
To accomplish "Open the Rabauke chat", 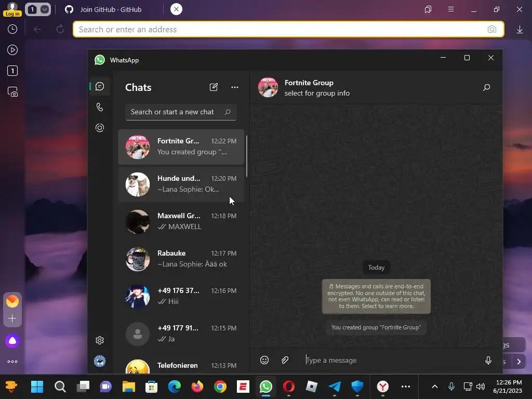I will (x=181, y=259).
